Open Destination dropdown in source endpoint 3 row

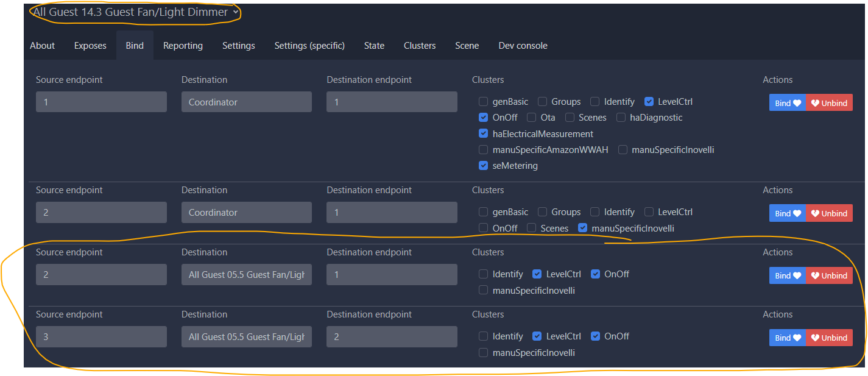246,337
